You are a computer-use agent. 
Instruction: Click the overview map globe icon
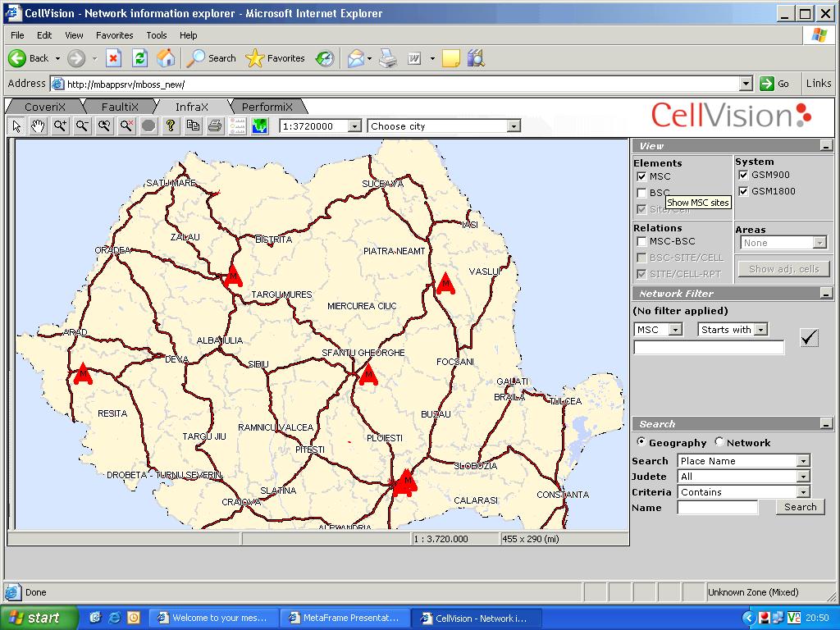(x=260, y=126)
